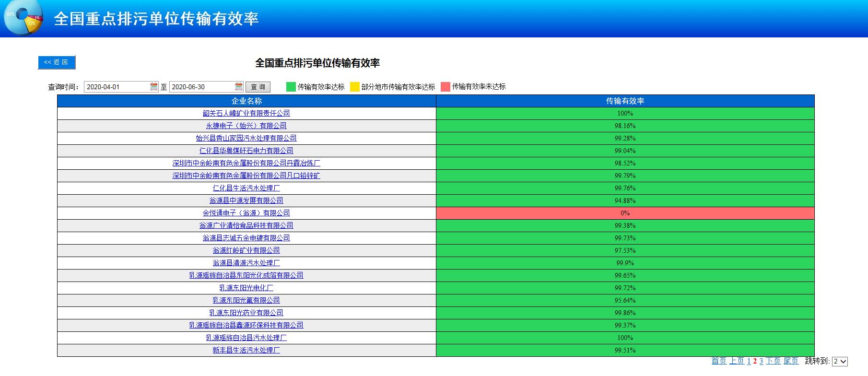Click the 99.65% efficiency cell
The width and height of the screenshot is (868, 376).
coord(625,275)
